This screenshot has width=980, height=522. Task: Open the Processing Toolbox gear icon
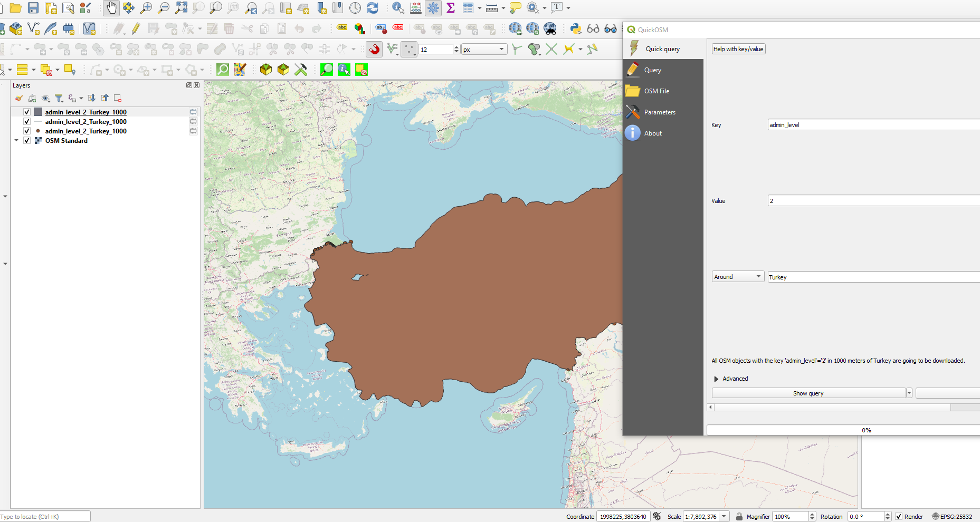pyautogui.click(x=433, y=8)
